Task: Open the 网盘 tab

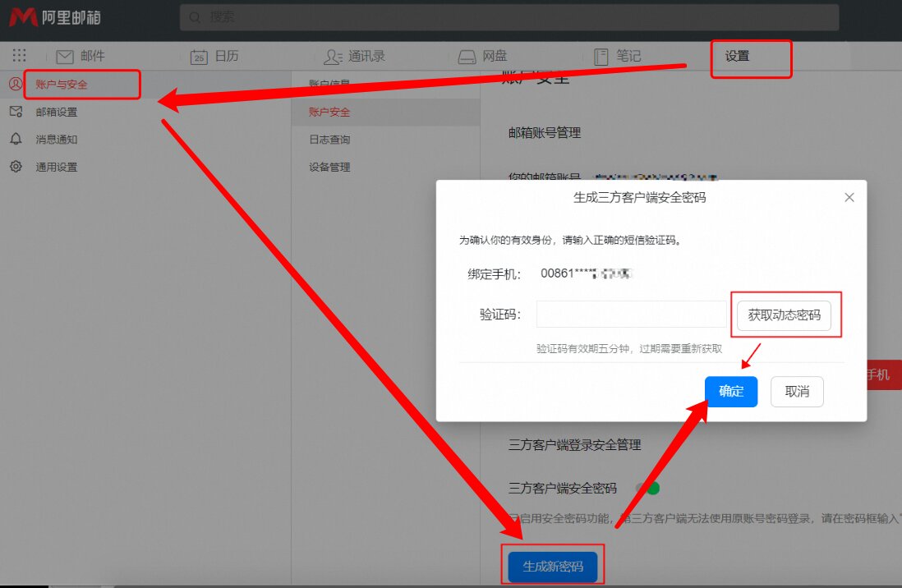Action: click(x=495, y=56)
